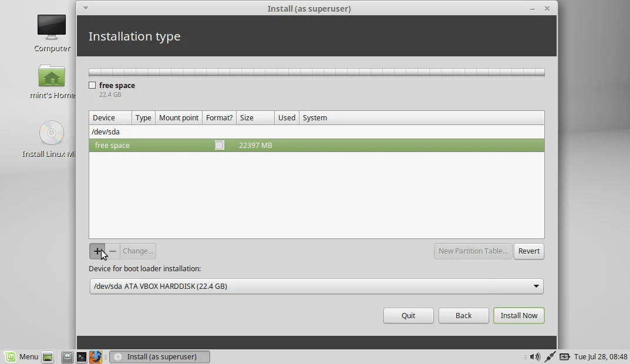Click the plus button to add a partition
This screenshot has width=630, height=364.
(x=98, y=251)
